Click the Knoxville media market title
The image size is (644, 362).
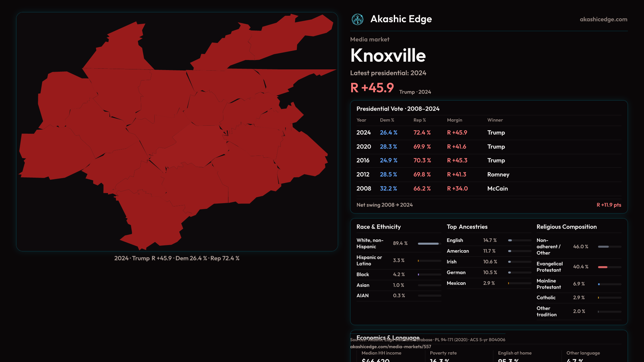coord(388,56)
